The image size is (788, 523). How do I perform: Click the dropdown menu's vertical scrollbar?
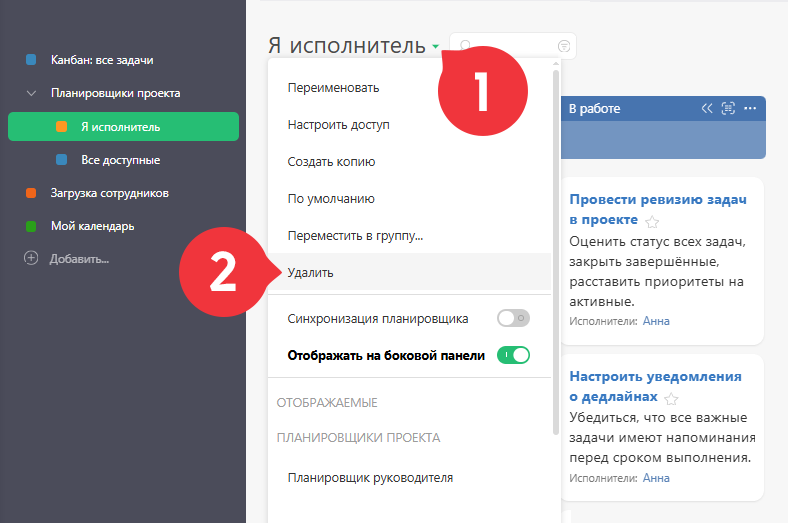(x=556, y=252)
